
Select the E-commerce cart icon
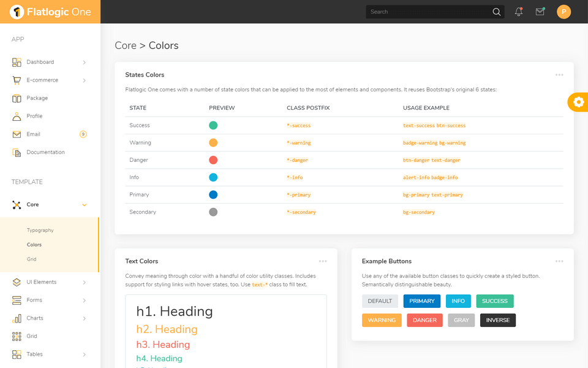pos(15,80)
